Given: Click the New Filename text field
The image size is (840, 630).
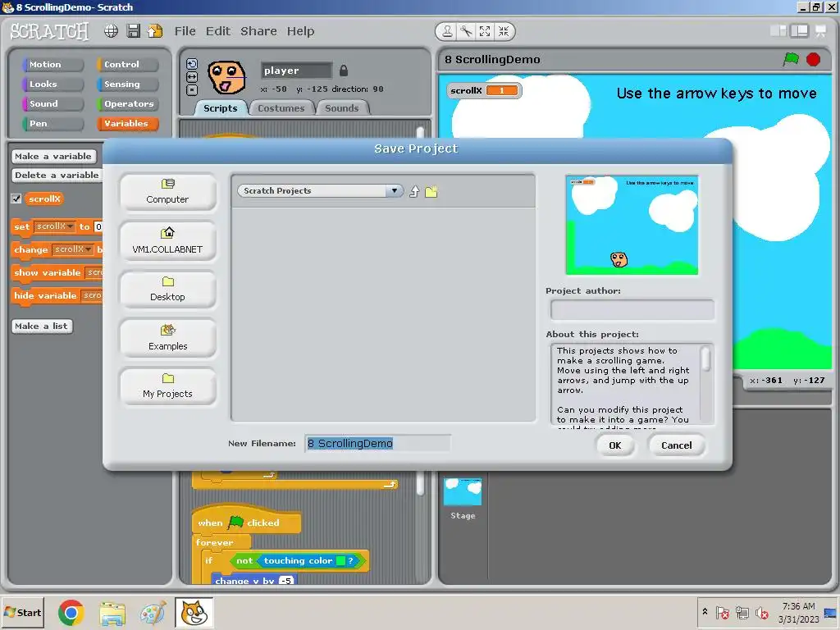Looking at the screenshot, I should tap(377, 444).
